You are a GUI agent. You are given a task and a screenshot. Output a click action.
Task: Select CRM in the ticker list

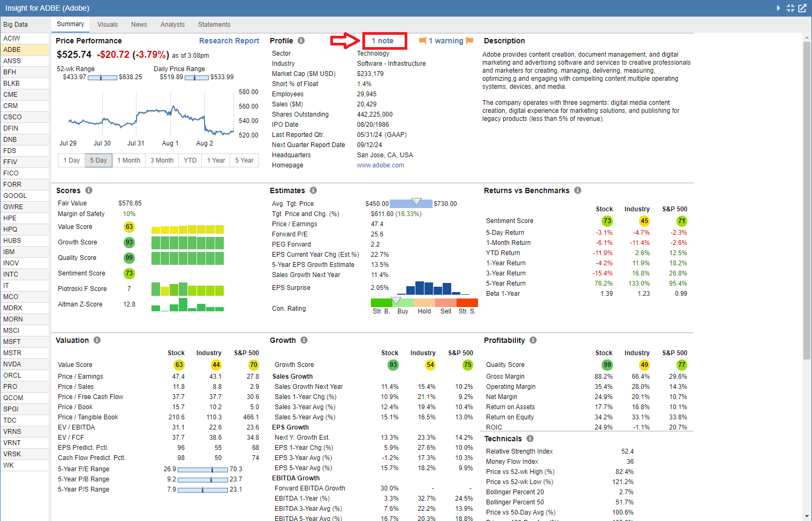point(25,106)
